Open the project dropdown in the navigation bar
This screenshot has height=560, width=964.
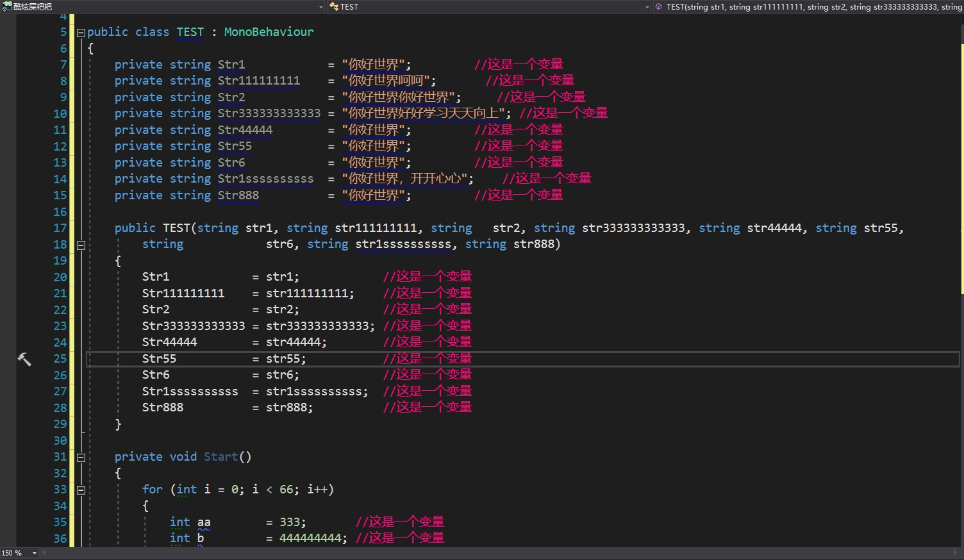(321, 7)
